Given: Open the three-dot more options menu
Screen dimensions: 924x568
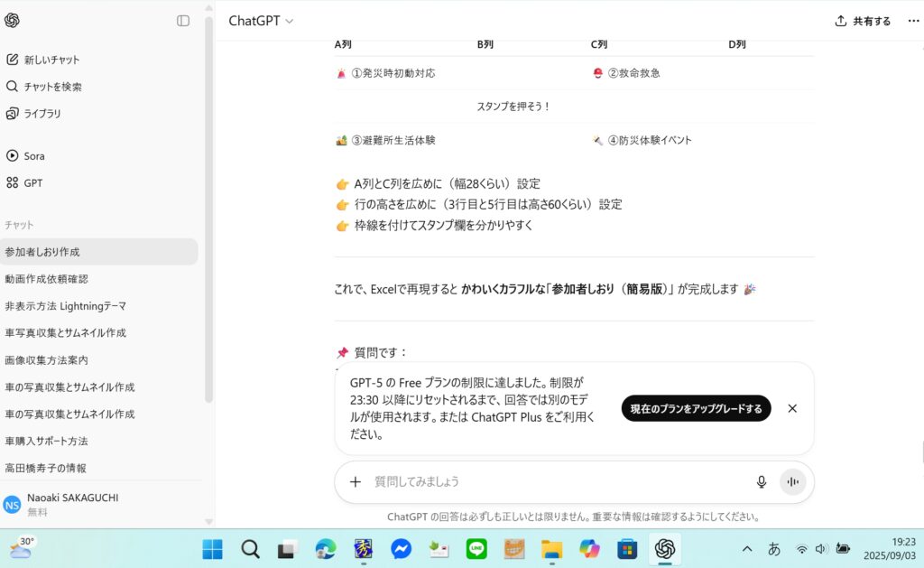Looking at the screenshot, I should click(913, 21).
